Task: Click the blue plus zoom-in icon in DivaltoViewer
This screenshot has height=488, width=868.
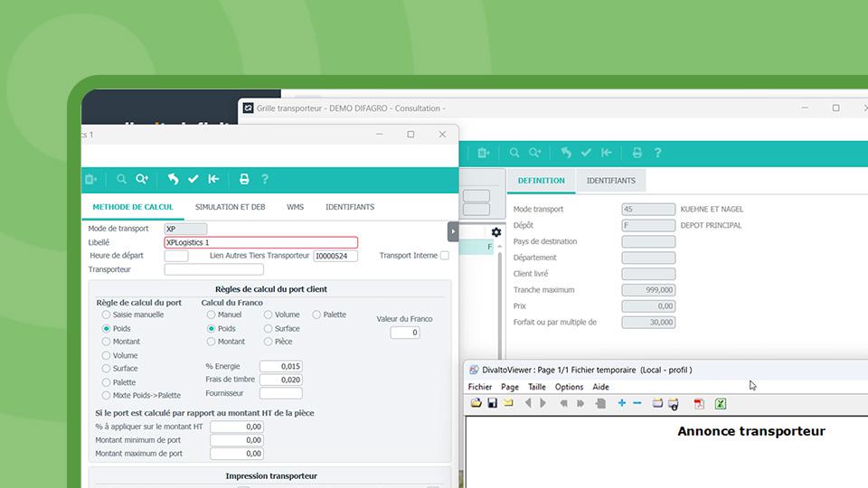Action: coord(622,403)
